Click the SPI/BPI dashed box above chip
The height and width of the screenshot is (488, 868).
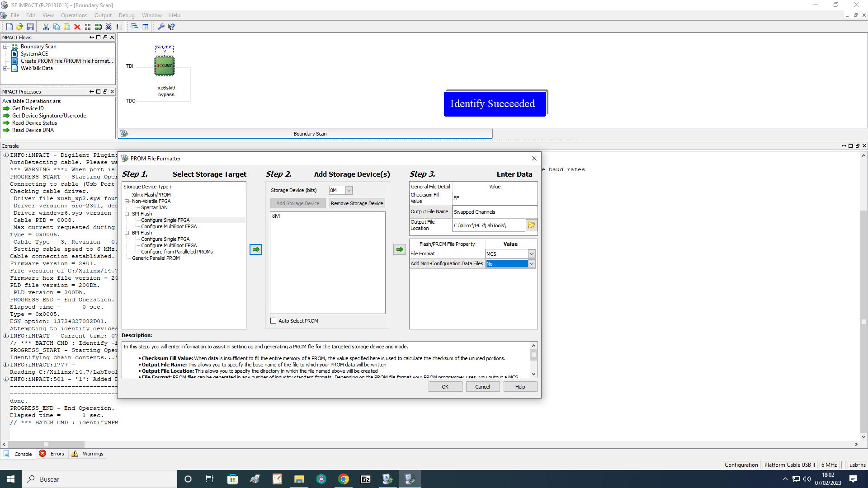[x=165, y=48]
